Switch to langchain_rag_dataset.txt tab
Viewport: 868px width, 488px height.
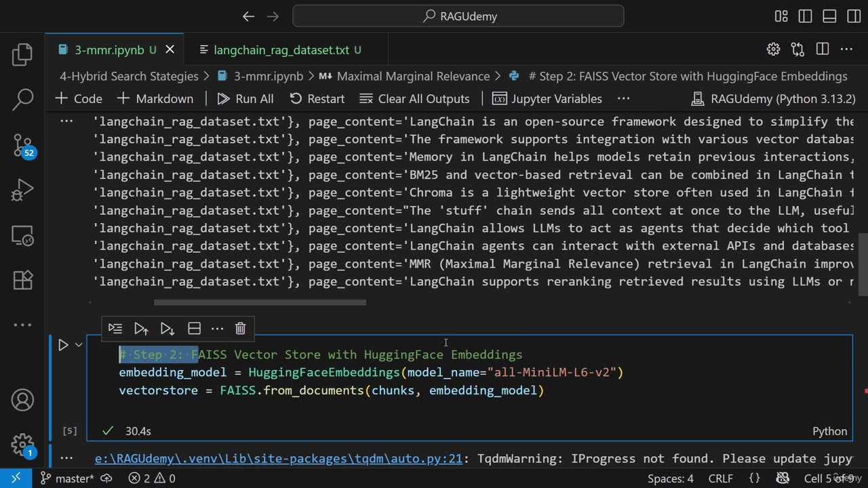pos(281,50)
